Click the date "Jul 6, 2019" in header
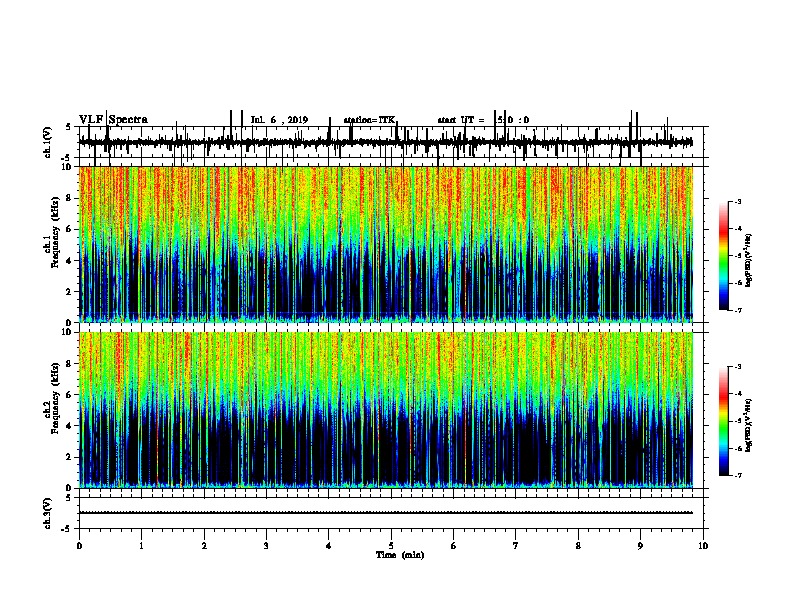 (x=279, y=120)
